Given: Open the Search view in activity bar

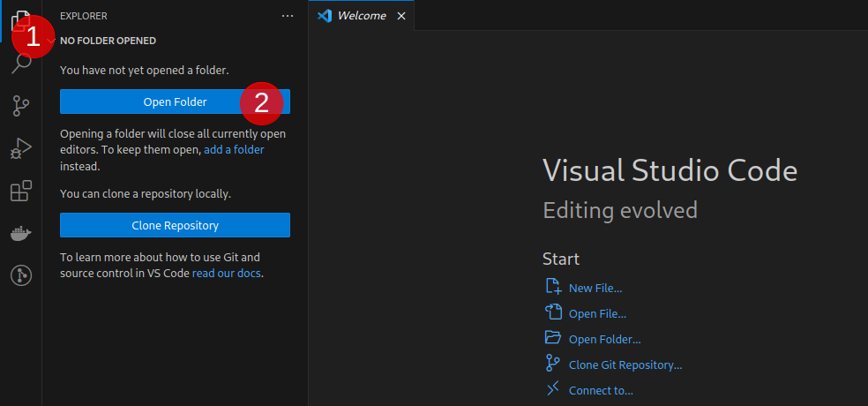Looking at the screenshot, I should 20,64.
